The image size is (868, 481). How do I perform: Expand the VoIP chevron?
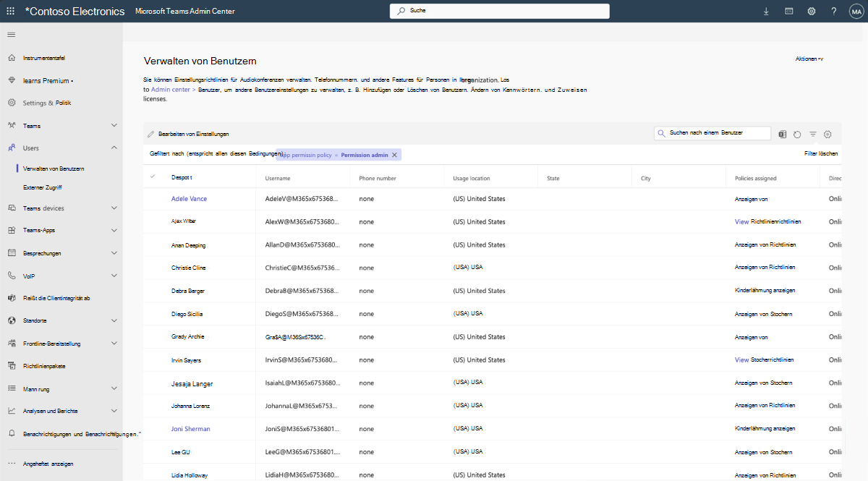click(114, 276)
